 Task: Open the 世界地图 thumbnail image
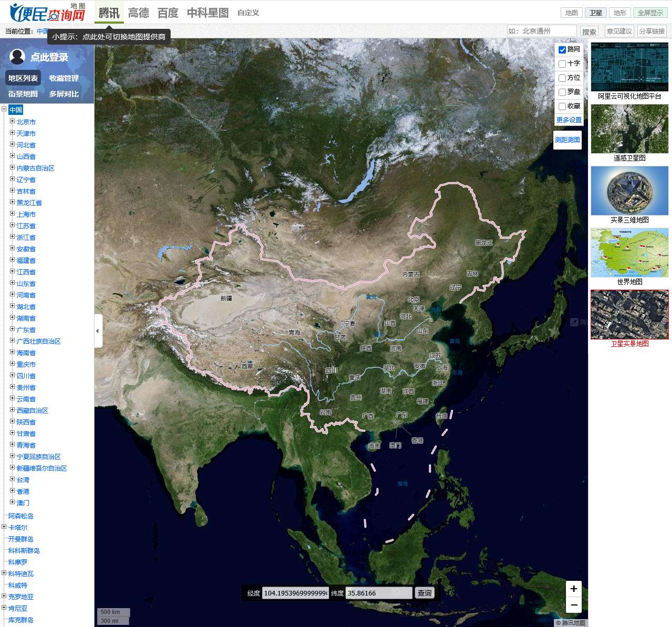[629, 252]
